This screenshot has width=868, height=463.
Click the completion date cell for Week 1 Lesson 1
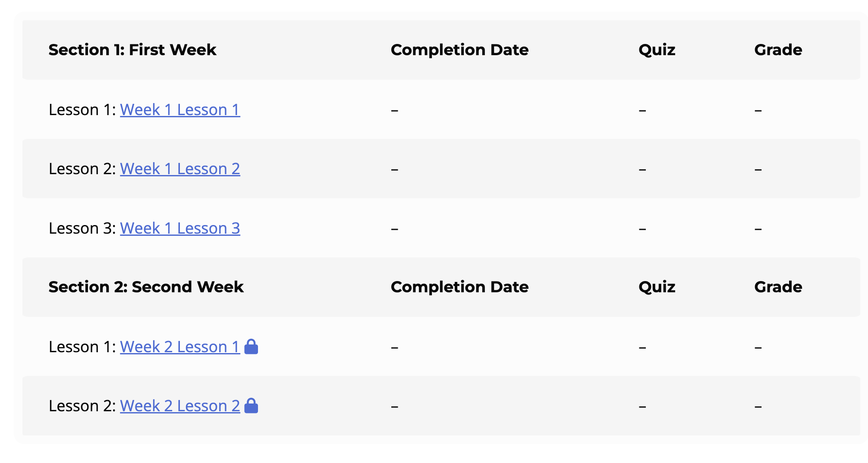[395, 110]
